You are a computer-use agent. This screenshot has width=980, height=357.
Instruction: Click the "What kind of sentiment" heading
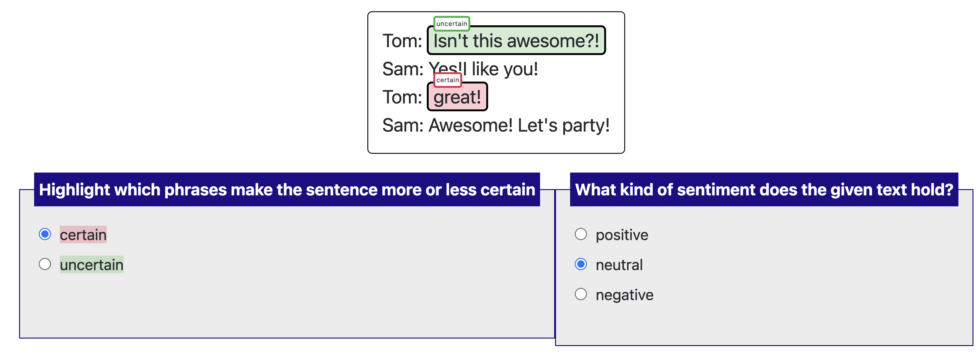pos(764,190)
